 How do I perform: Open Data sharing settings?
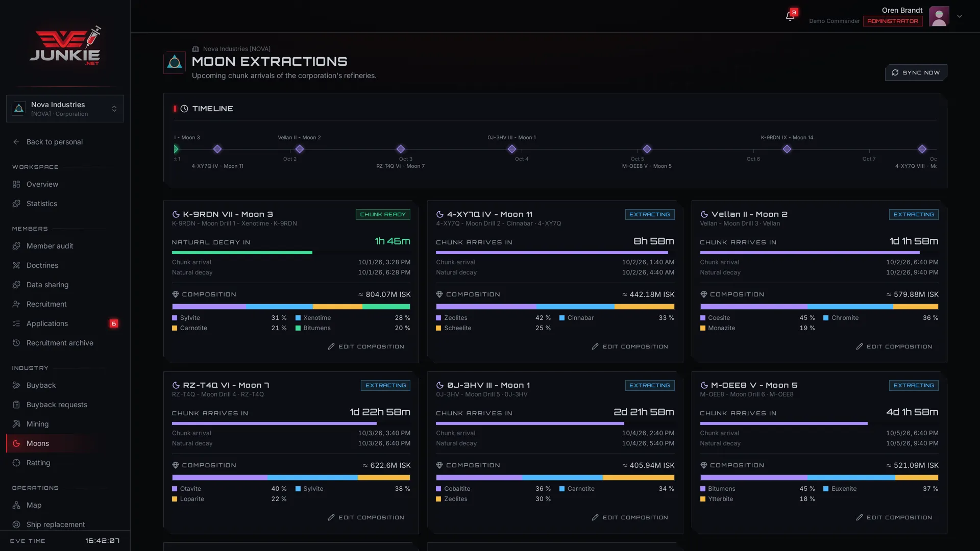click(65, 285)
